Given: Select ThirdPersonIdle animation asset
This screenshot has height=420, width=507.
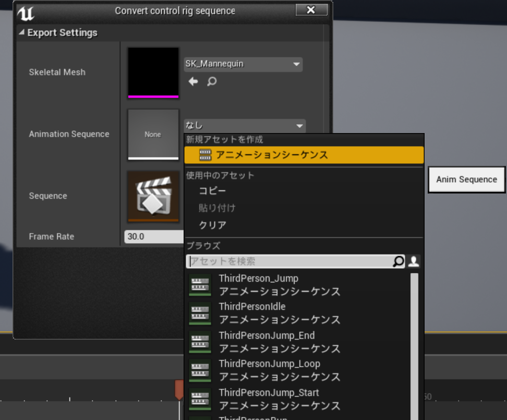Looking at the screenshot, I should click(299, 313).
